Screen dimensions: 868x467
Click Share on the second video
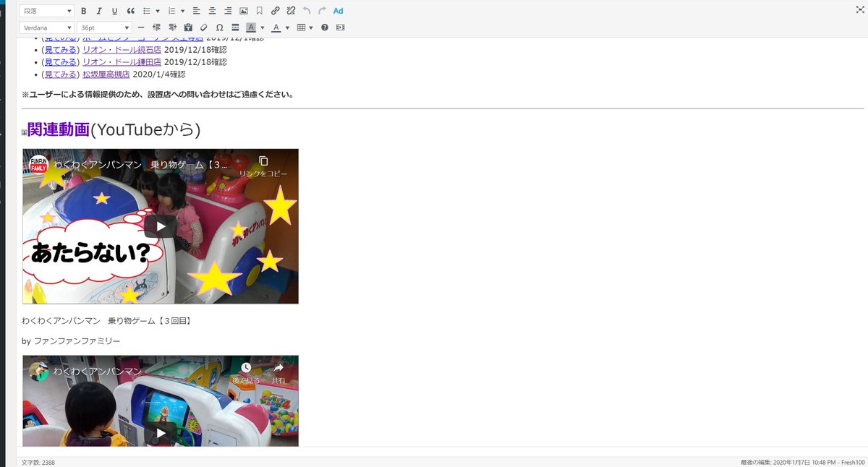click(x=278, y=372)
